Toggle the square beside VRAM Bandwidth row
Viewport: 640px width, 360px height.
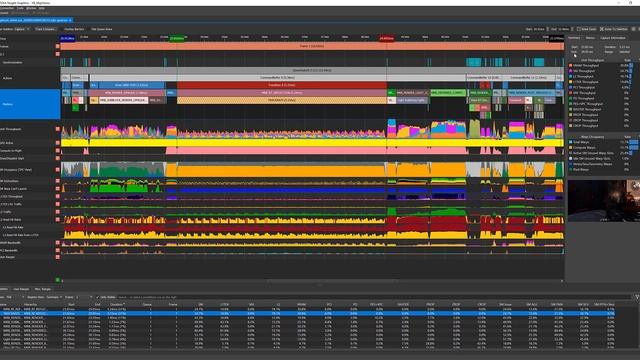tap(58, 243)
